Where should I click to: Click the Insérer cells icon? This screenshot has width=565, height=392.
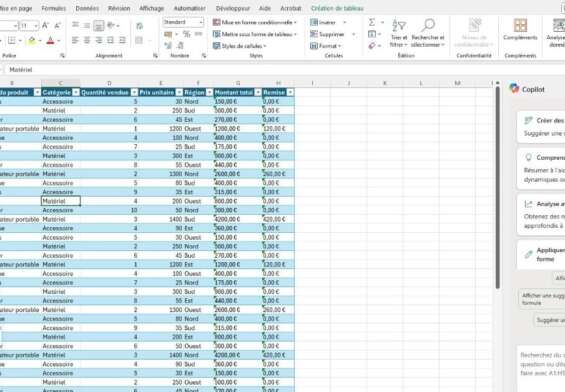[x=314, y=22]
